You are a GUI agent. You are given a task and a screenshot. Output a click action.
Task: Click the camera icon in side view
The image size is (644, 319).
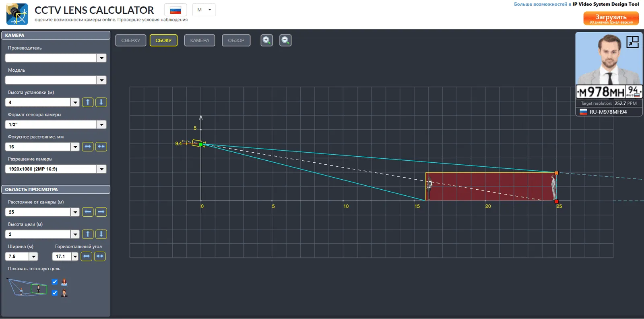tap(198, 143)
